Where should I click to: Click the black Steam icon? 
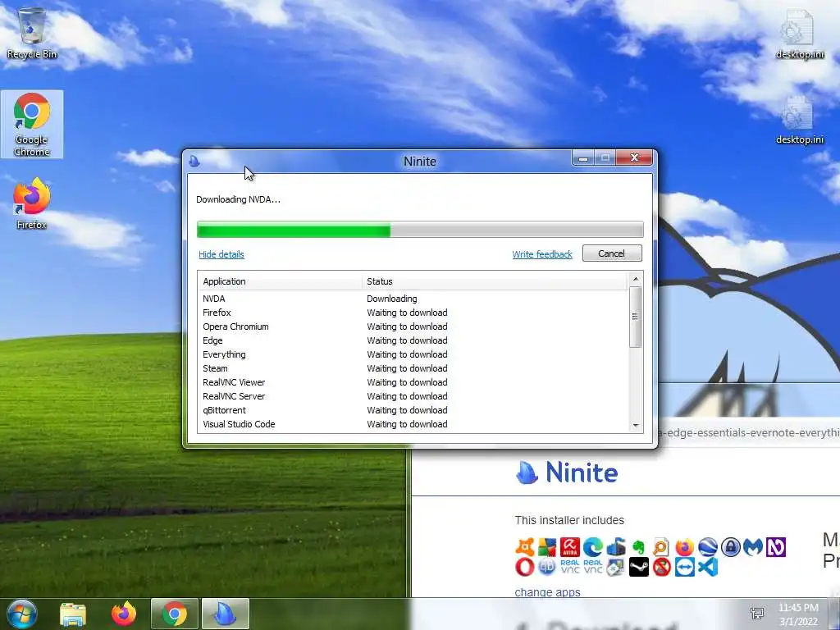pos(638,567)
